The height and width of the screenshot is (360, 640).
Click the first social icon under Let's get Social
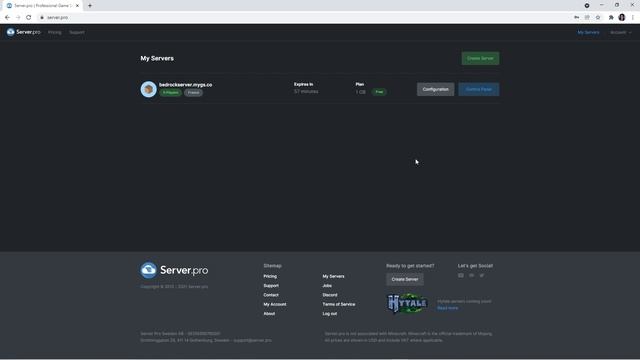coord(461,276)
